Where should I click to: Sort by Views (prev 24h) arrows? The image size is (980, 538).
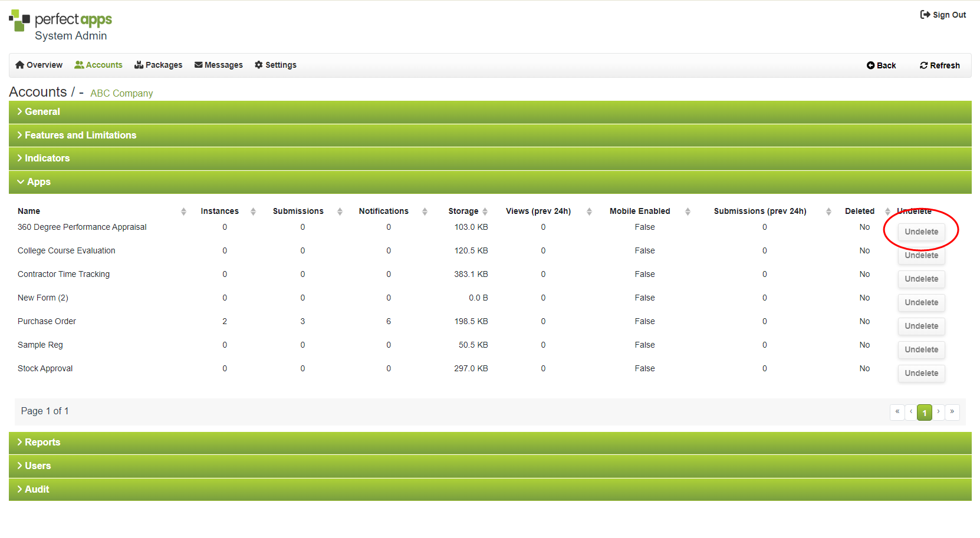pos(589,212)
